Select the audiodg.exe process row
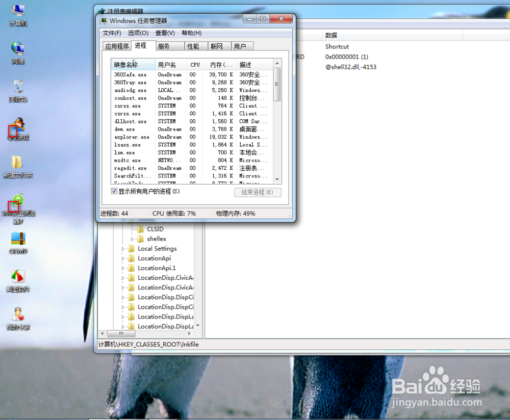This screenshot has height=420, width=510. (x=192, y=90)
